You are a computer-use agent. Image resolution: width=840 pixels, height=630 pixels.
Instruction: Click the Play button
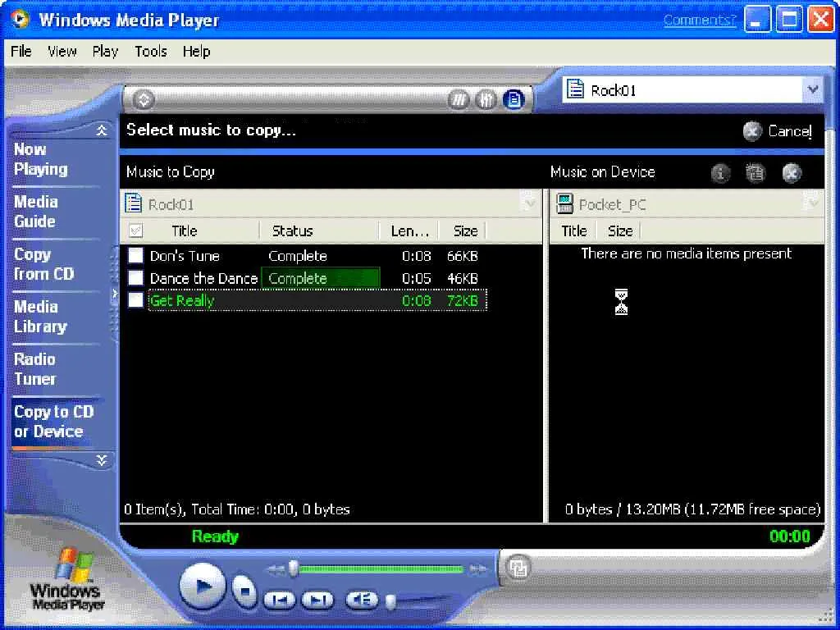pos(202,586)
